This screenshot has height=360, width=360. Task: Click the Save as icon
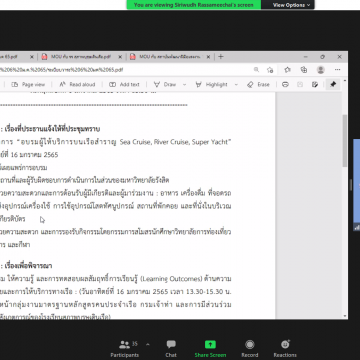click(x=315, y=85)
